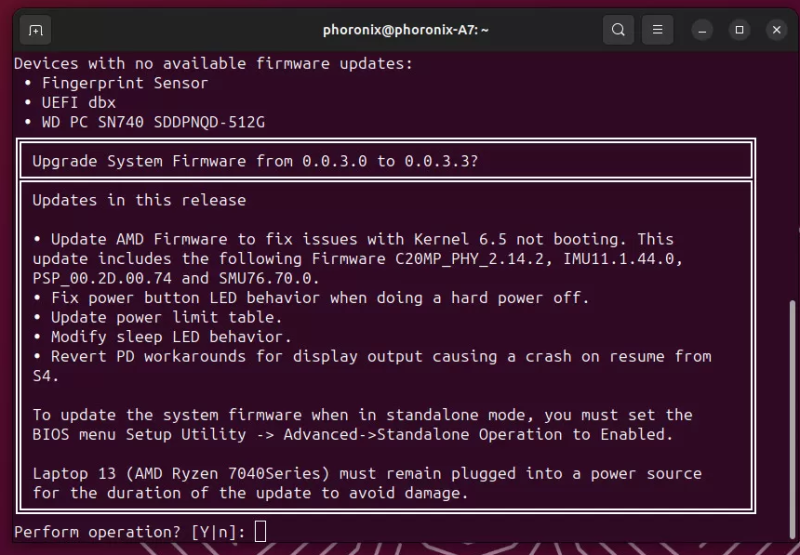Click 'Modify sleep LED behavior' bullet
This screenshot has width=800, height=555.
tap(162, 337)
